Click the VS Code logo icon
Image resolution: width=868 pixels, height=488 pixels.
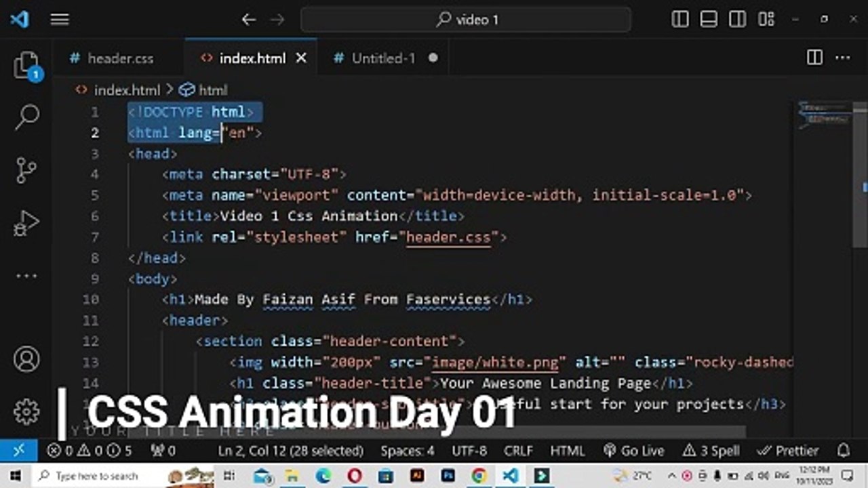20,20
